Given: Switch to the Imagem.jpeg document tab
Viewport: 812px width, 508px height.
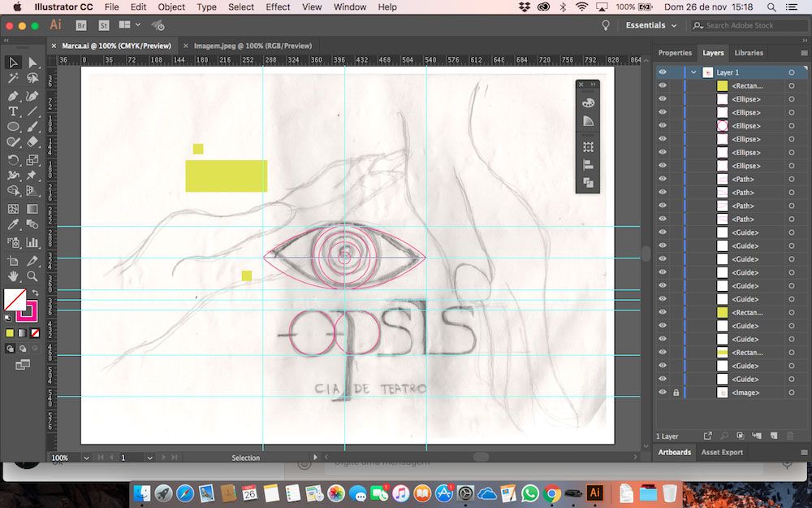Looking at the screenshot, I should tap(253, 46).
